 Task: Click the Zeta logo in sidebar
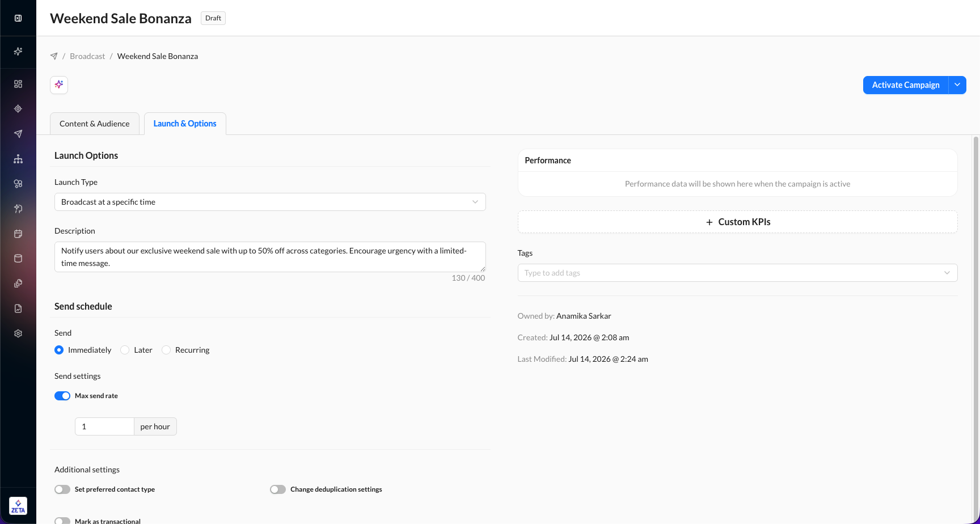(18, 506)
